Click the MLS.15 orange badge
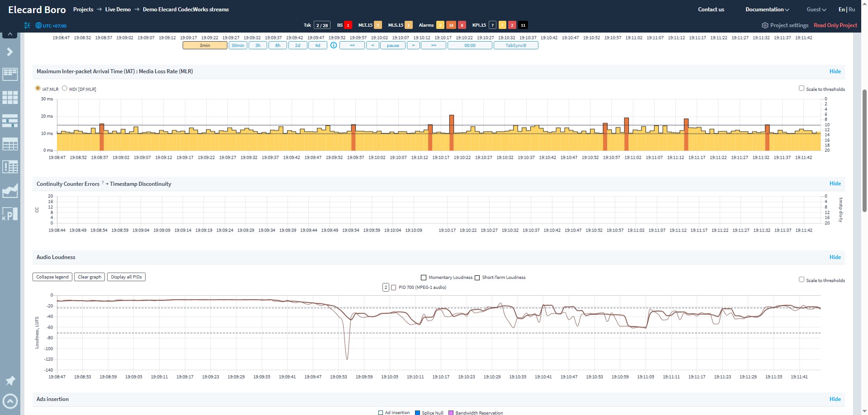868x415 pixels. [409, 25]
